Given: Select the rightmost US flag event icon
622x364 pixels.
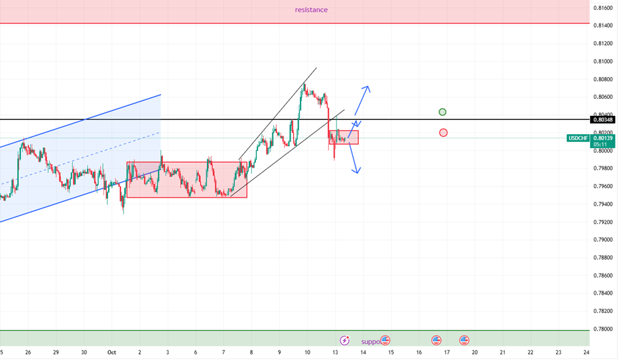Looking at the screenshot, I should [x=464, y=340].
